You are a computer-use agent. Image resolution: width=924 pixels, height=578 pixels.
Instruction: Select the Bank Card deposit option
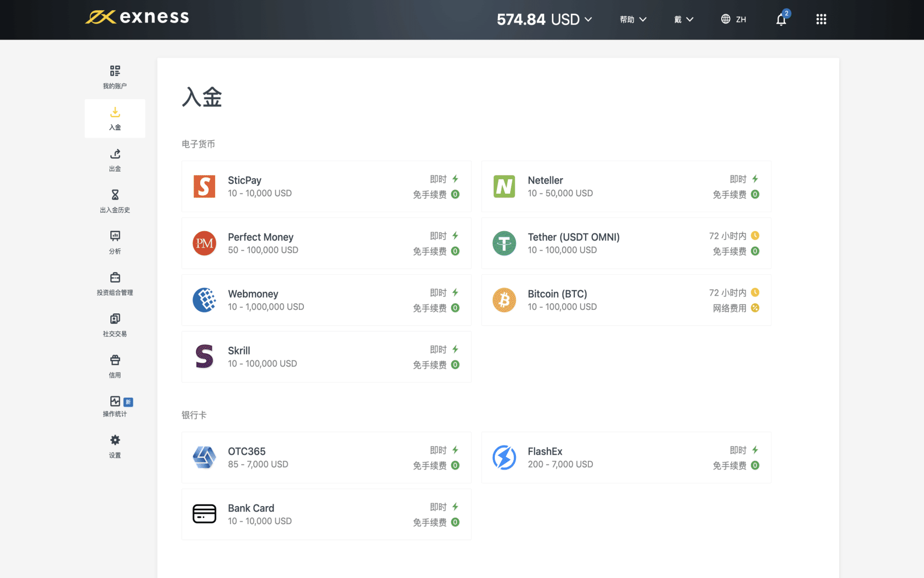tap(326, 514)
